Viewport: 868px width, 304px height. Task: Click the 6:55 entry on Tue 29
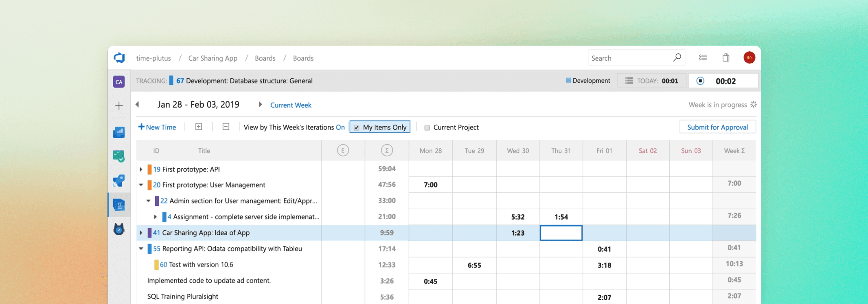(474, 265)
